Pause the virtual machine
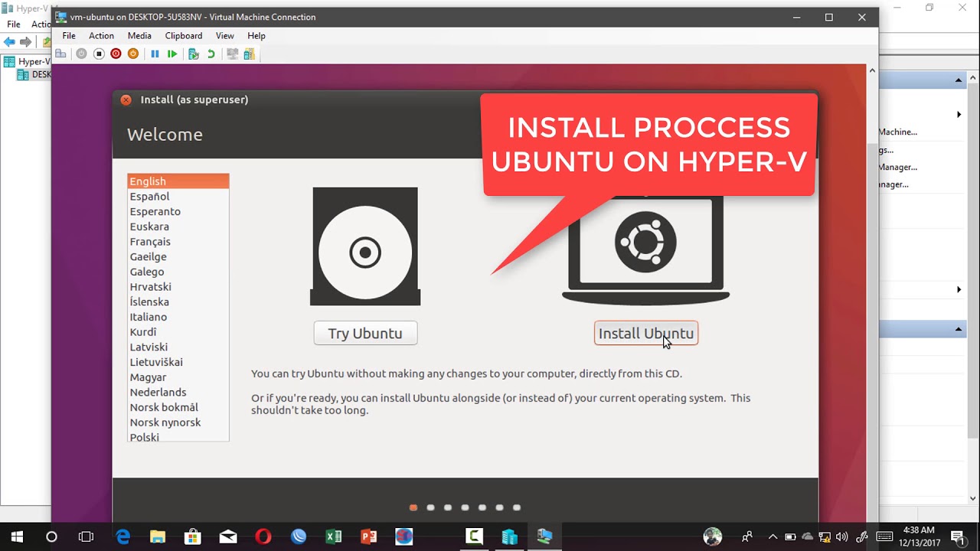 [x=155, y=54]
